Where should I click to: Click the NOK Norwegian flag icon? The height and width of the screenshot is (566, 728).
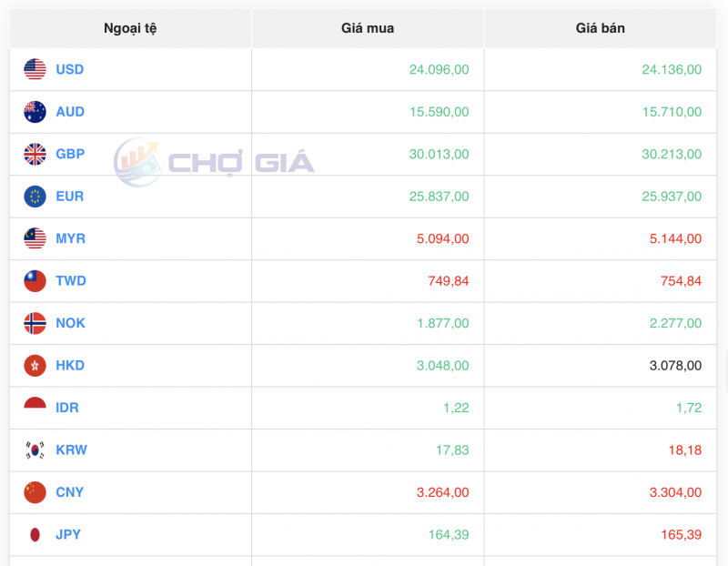coord(35,323)
